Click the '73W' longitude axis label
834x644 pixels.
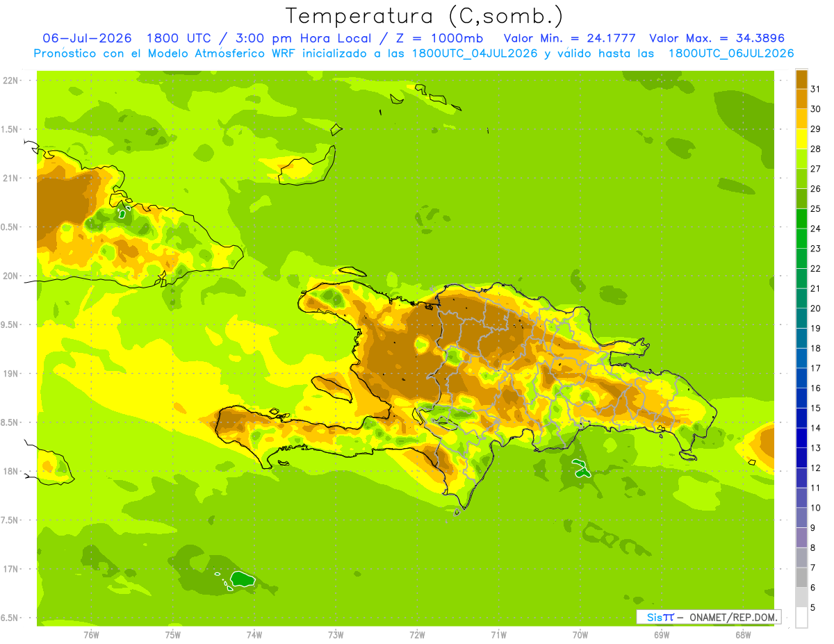pyautogui.click(x=336, y=634)
